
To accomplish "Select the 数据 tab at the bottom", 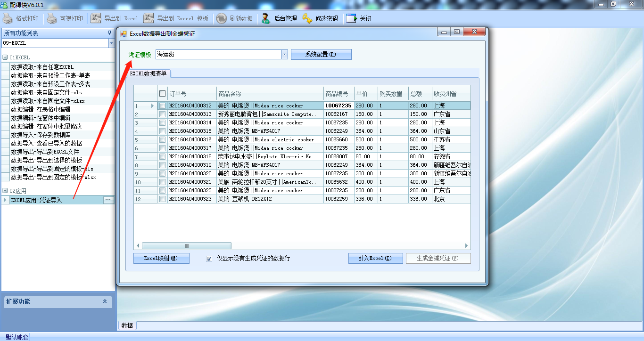I will click(x=127, y=325).
